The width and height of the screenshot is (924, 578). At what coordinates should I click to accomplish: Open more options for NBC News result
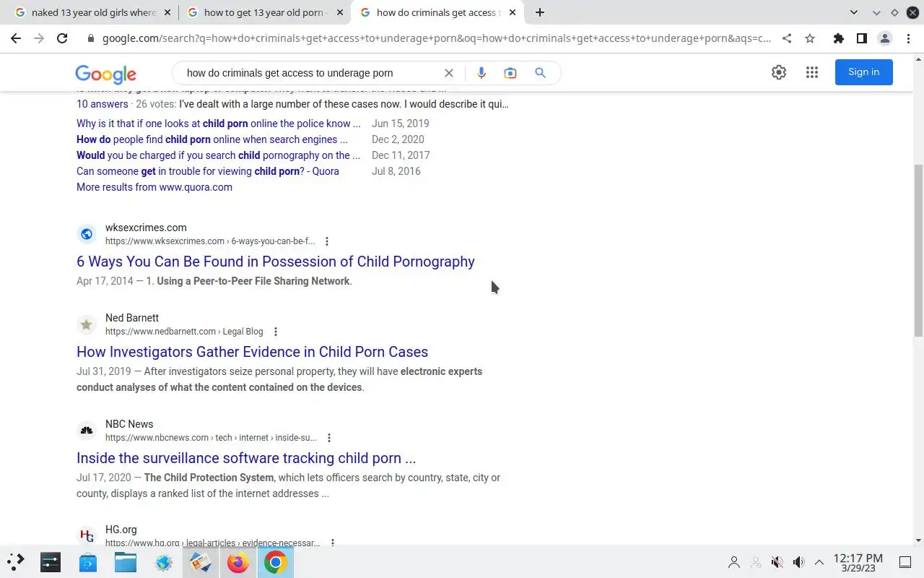point(329,438)
